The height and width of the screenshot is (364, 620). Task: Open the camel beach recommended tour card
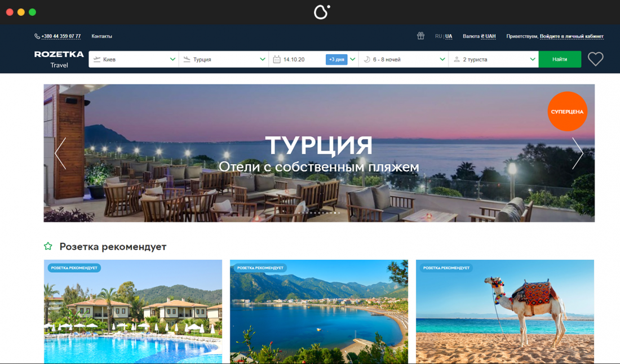click(x=504, y=313)
